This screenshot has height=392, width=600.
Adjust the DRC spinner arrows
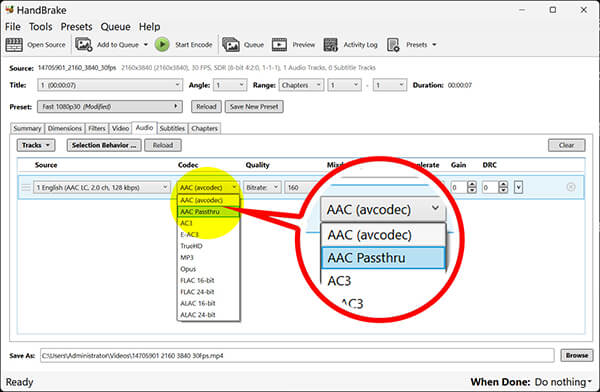[x=504, y=188]
